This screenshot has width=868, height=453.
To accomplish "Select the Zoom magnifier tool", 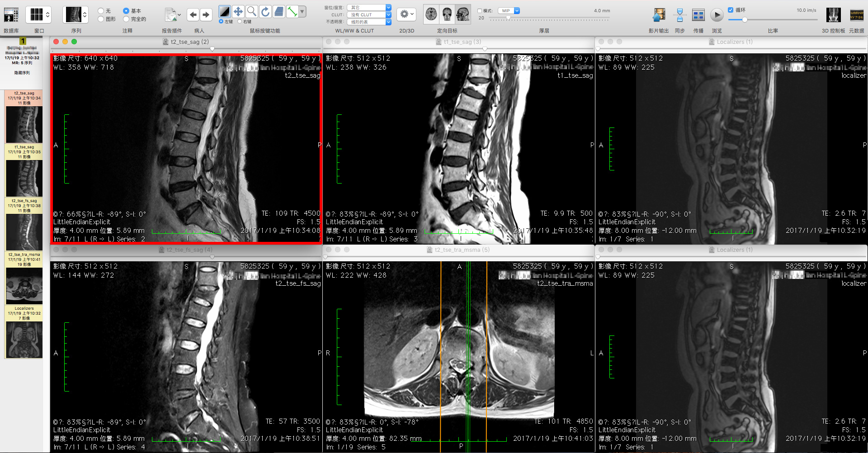I will coord(252,12).
